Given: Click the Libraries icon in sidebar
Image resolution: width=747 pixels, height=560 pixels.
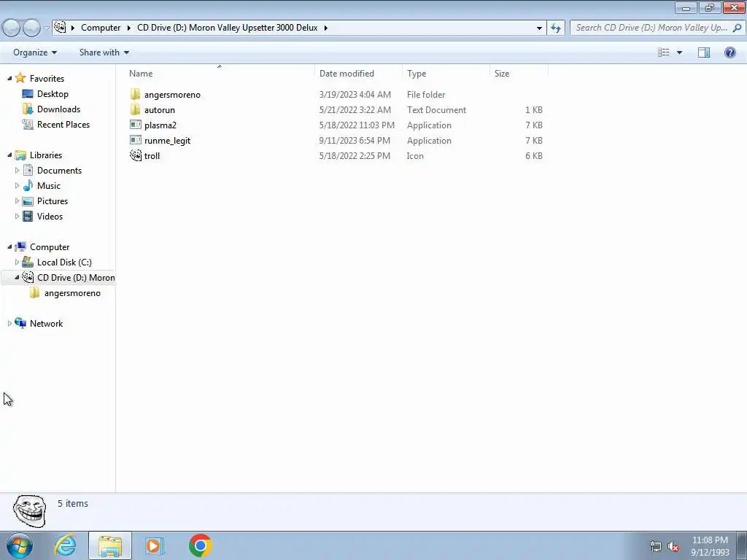Looking at the screenshot, I should click(20, 155).
